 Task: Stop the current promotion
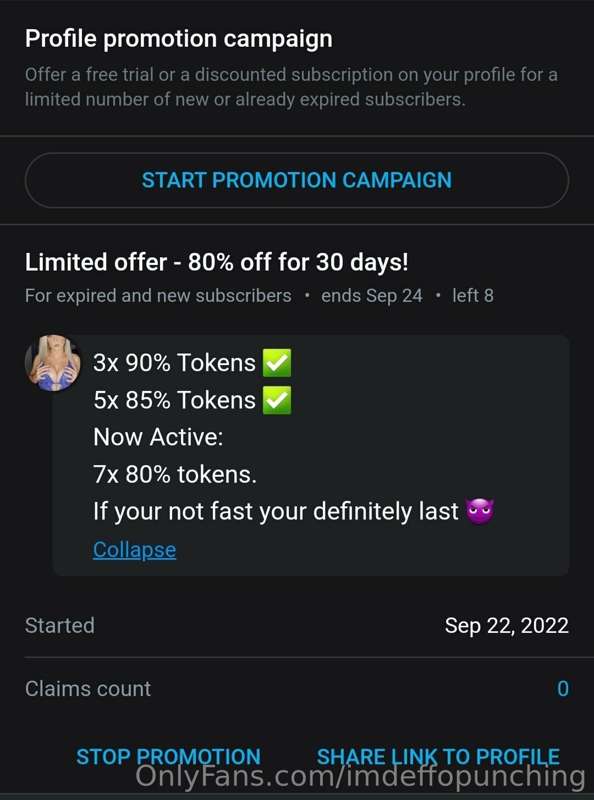tap(168, 756)
